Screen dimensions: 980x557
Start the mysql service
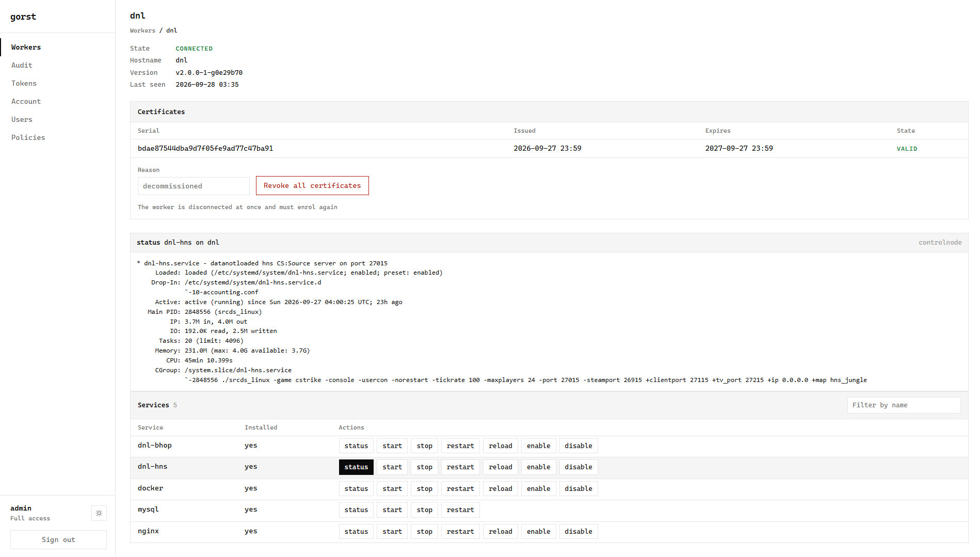pyautogui.click(x=392, y=510)
